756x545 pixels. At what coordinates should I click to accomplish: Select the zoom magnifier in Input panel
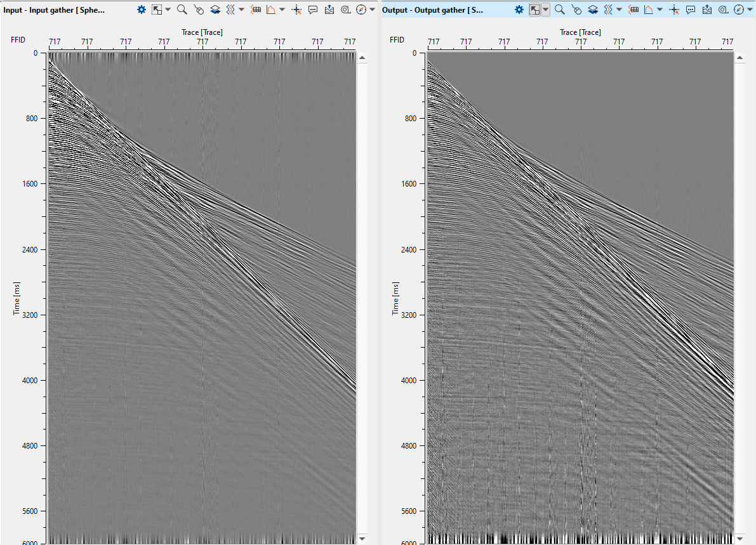coord(182,10)
